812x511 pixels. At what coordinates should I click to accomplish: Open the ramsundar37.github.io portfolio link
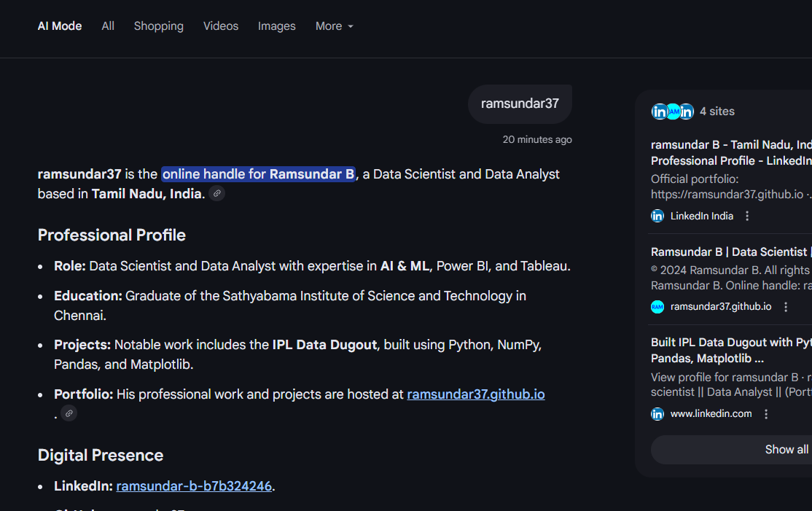tap(476, 394)
